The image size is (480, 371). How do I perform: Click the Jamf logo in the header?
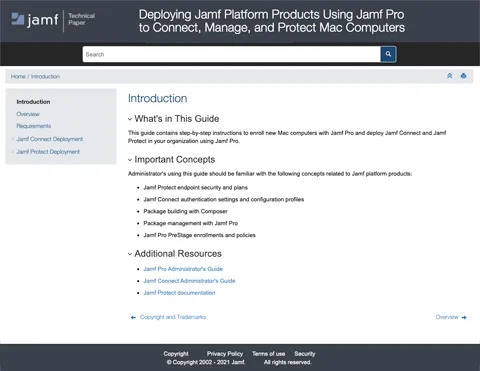[35, 20]
